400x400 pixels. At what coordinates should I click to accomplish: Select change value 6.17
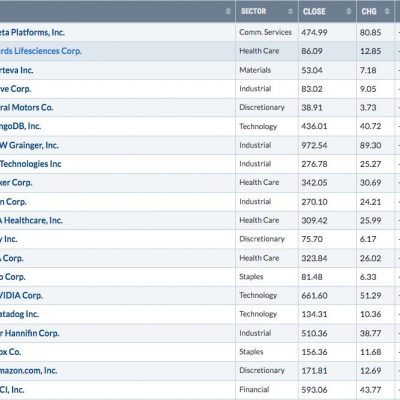tap(368, 239)
